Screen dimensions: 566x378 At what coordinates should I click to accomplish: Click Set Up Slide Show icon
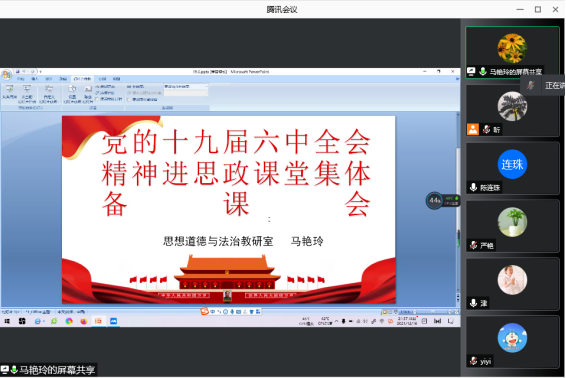tap(72, 94)
